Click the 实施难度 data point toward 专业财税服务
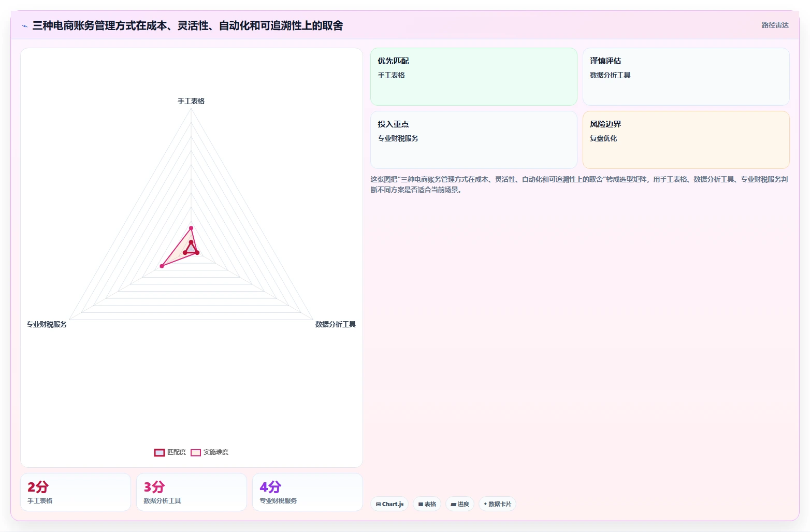Viewport: 810px width, 532px height. 162,266
